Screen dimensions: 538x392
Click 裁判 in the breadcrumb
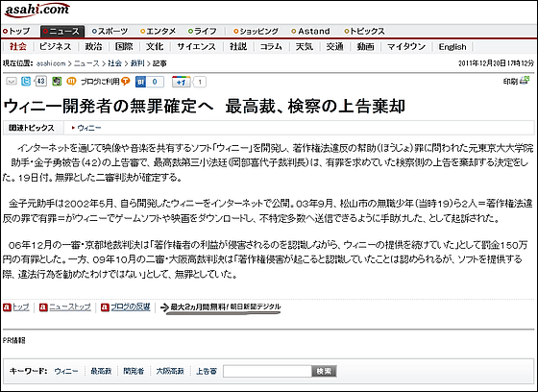point(137,63)
